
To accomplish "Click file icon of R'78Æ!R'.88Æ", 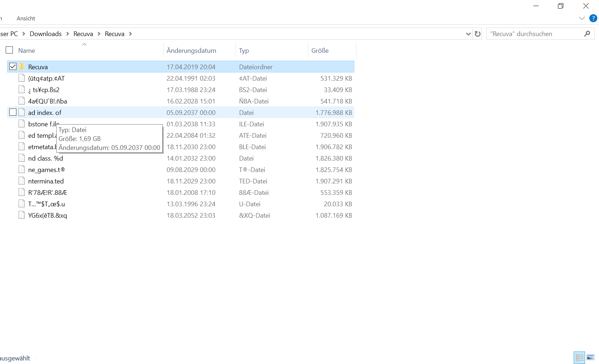I will coord(22,192).
